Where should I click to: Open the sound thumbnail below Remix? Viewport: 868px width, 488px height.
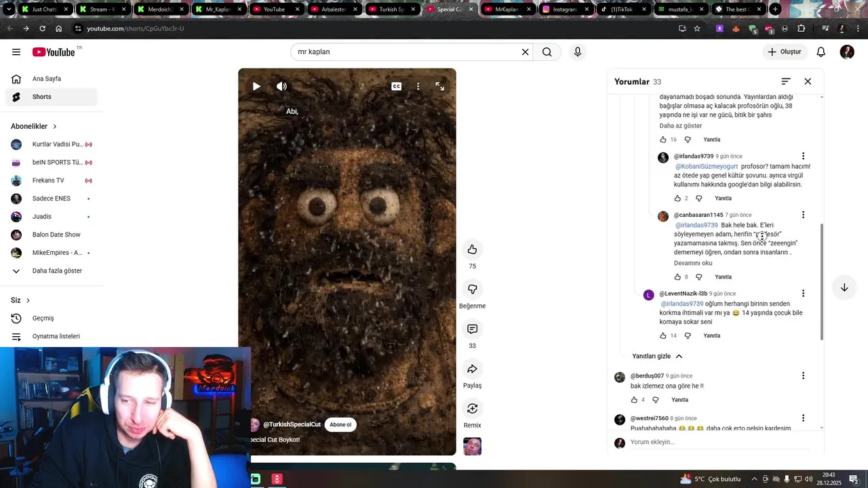(473, 447)
